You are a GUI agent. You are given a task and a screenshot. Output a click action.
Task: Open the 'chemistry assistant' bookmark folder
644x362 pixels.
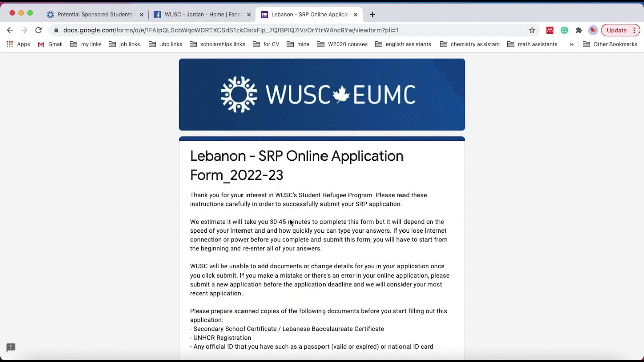pyautogui.click(x=470, y=44)
